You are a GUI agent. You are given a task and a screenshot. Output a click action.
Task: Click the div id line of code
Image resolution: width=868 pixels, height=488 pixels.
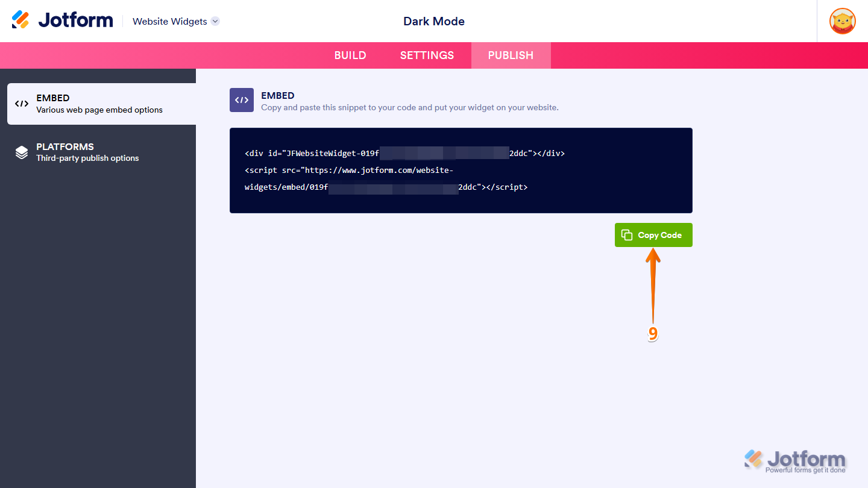pos(404,153)
